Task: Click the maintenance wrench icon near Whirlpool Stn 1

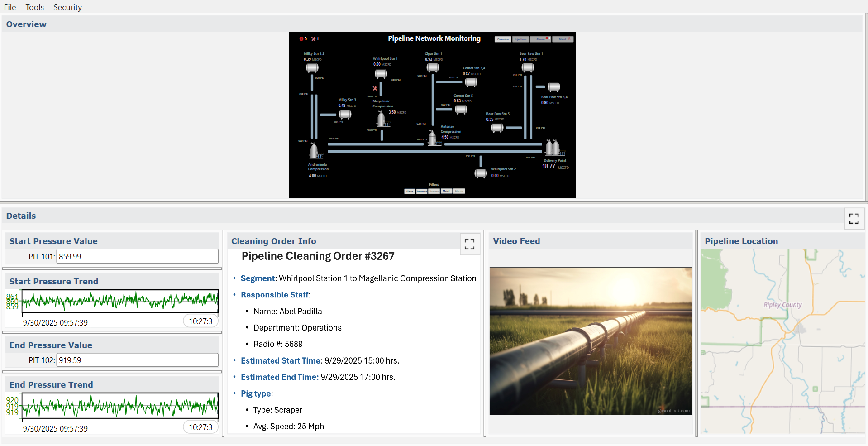Action: coord(375,88)
